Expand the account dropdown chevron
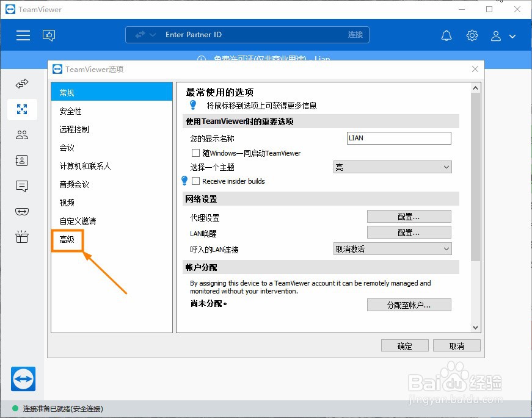The height and width of the screenshot is (418, 532). coord(512,36)
